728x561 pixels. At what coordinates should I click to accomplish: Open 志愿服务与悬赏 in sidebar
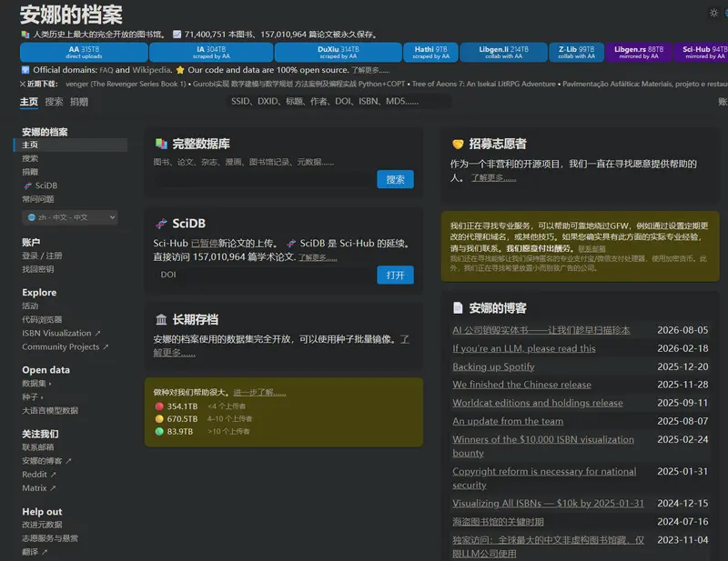50,538
